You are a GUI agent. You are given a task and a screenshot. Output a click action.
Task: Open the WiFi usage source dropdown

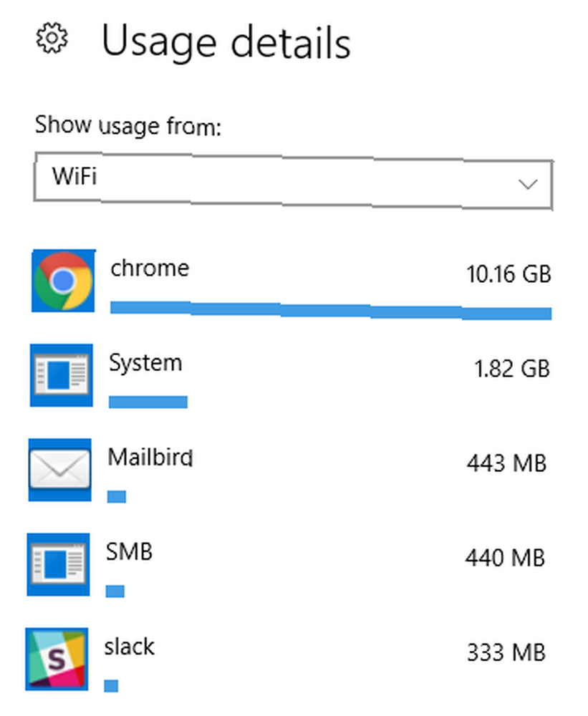294,181
